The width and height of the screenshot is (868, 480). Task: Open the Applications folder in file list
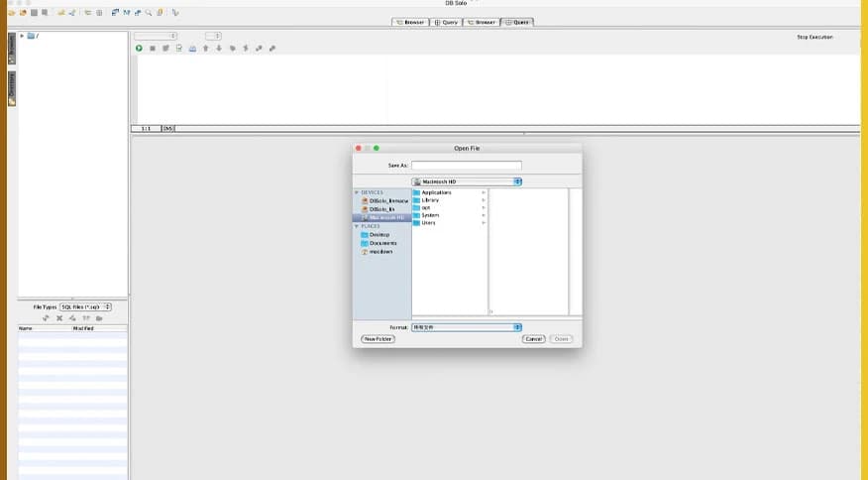coord(436,192)
